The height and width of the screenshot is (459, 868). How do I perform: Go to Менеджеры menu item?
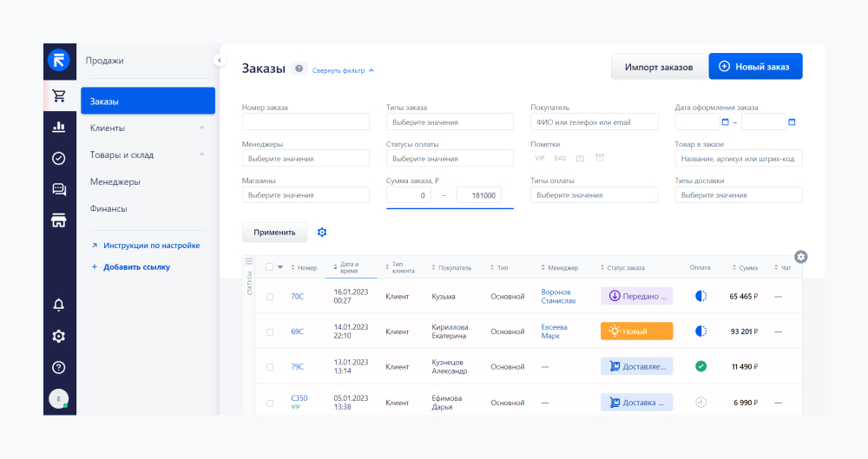pos(115,181)
